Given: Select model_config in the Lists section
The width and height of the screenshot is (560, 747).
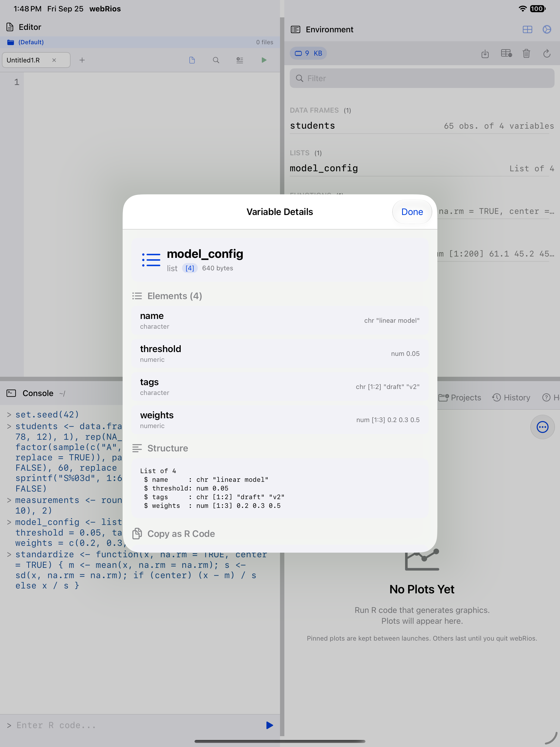Looking at the screenshot, I should (422, 168).
